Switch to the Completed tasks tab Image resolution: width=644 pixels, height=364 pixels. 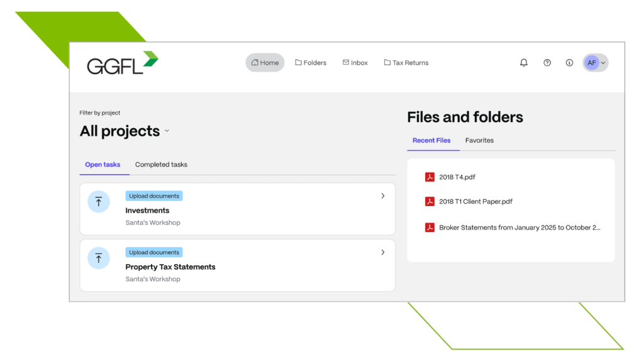161,165
